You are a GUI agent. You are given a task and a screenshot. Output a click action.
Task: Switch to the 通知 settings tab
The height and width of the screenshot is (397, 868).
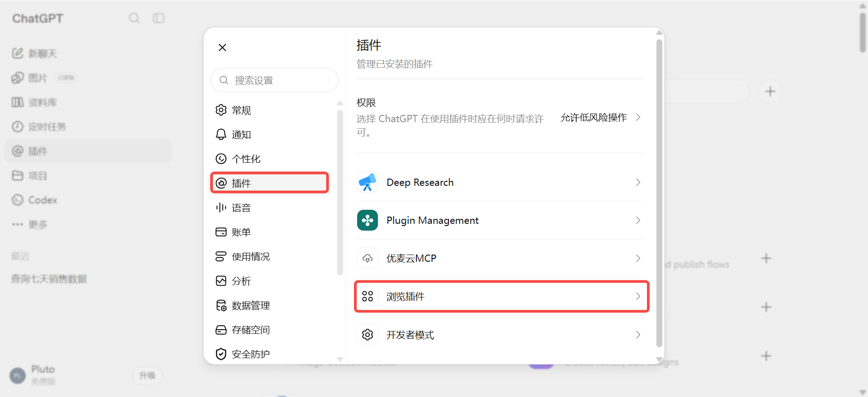click(x=270, y=134)
